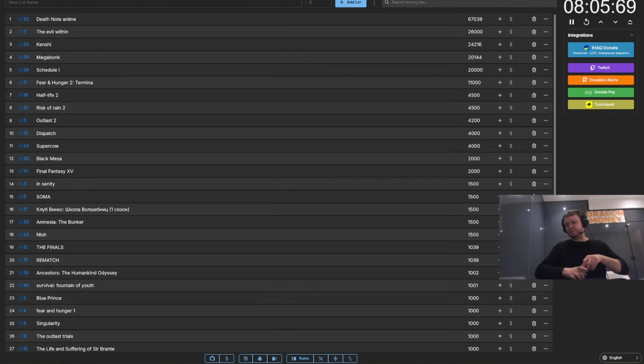Delete the Schedule I lot
The width and height of the screenshot is (644, 364).
tap(534, 70)
